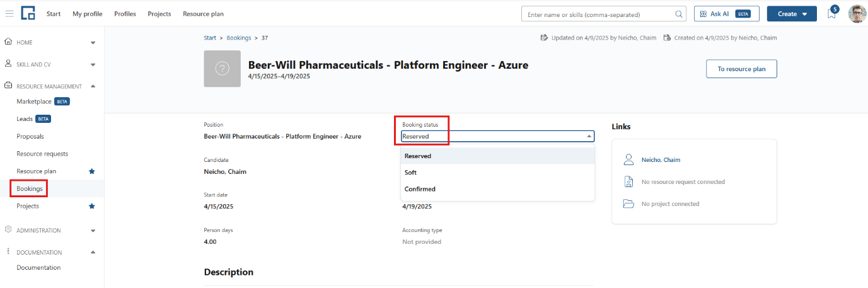Viewport: 868px width, 288px height.
Task: Select Reserved in the status list
Action: click(x=498, y=156)
